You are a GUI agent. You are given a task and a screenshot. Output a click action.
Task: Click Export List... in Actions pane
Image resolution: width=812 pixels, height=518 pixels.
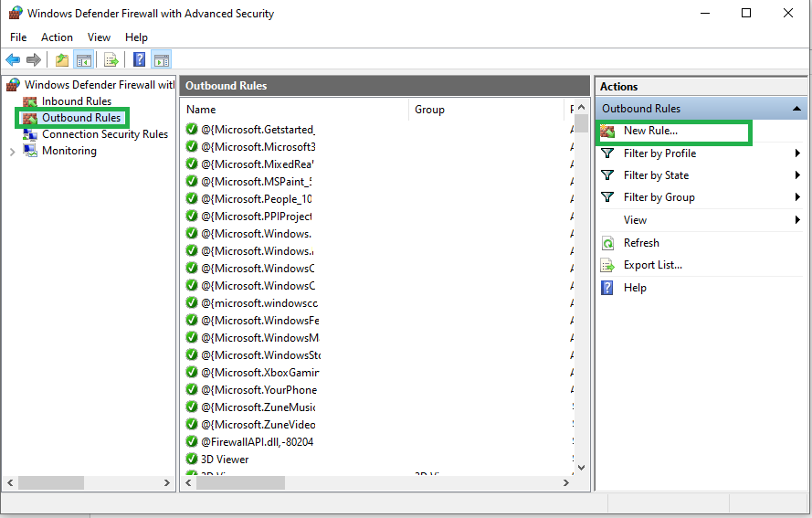tap(653, 265)
